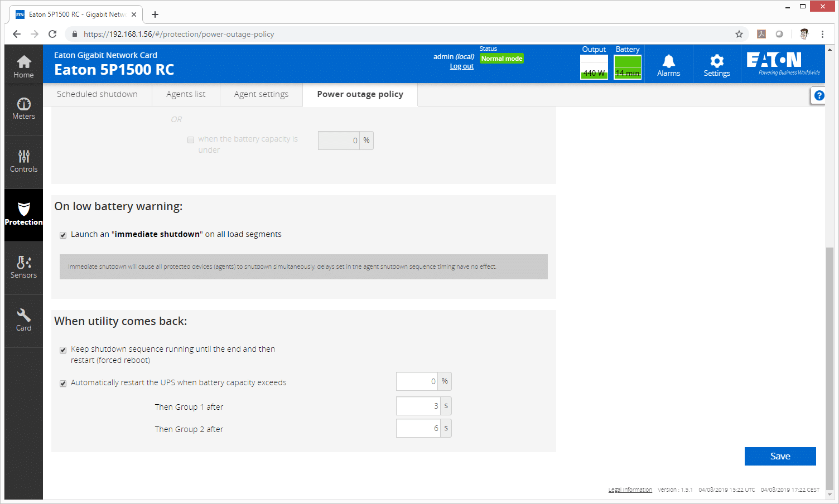This screenshot has height=504, width=839.
Task: Click the PDF extension icon
Action: tap(761, 34)
